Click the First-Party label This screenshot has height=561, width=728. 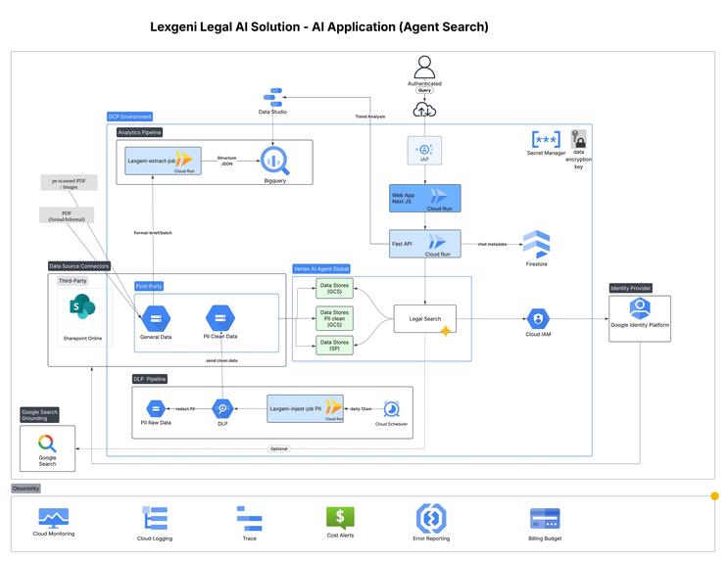pyautogui.click(x=149, y=286)
